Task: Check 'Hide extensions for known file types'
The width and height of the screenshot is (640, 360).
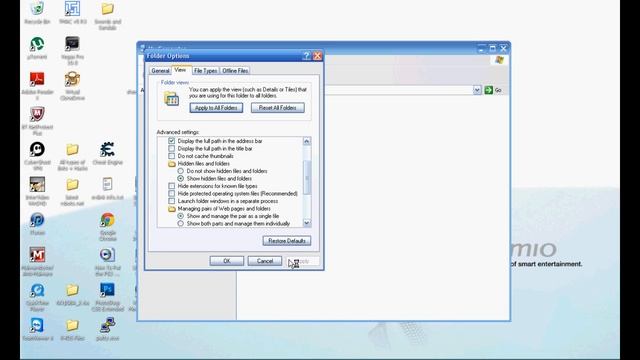Action: click(x=171, y=186)
